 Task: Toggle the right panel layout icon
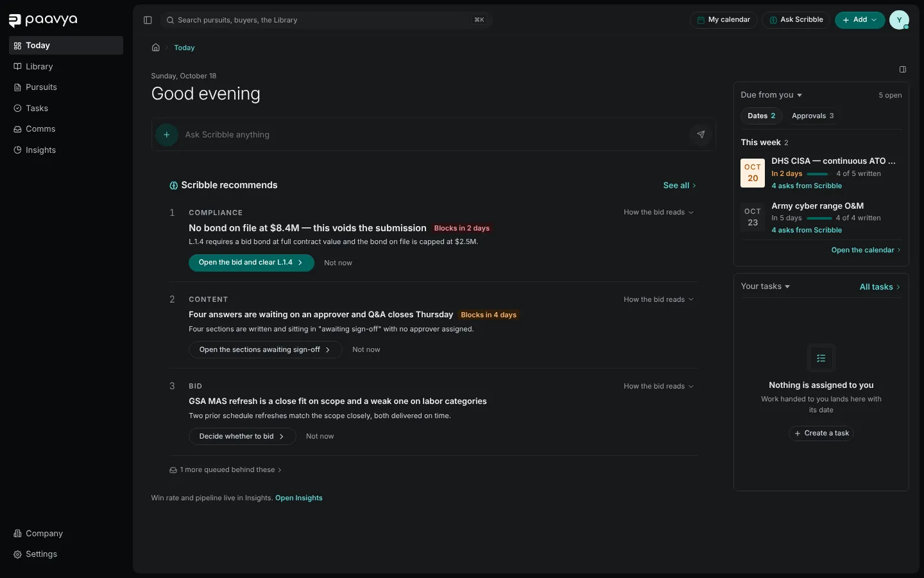coord(903,69)
